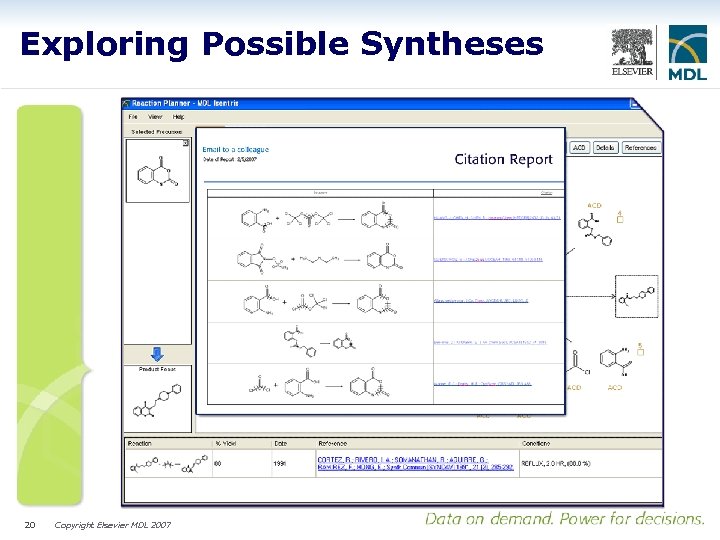Click the ACD label under the acyl chloride structure

click(574, 388)
